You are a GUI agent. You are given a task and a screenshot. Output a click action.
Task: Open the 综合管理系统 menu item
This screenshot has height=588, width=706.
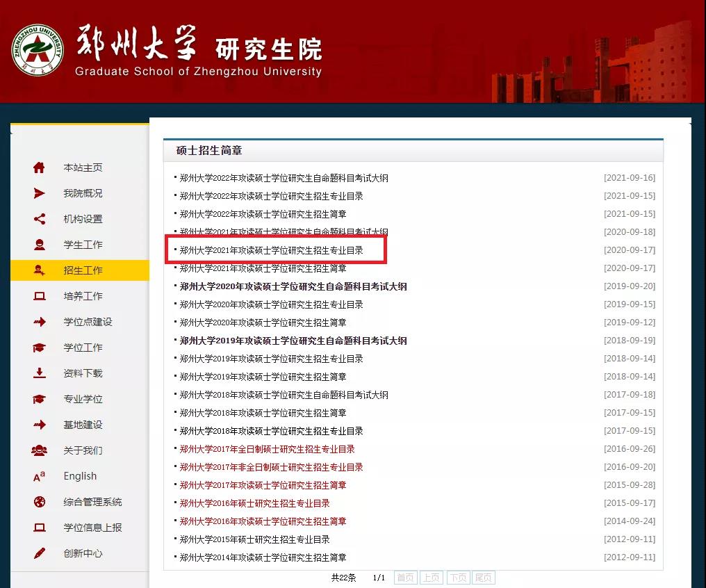click(x=92, y=502)
